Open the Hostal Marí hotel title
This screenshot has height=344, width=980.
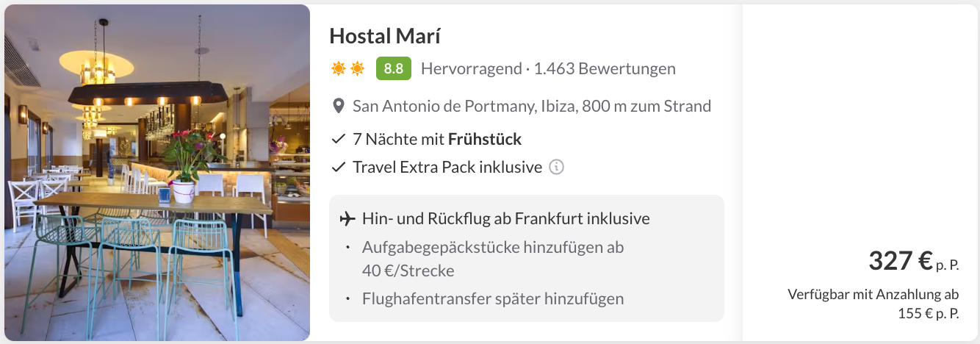(x=385, y=35)
